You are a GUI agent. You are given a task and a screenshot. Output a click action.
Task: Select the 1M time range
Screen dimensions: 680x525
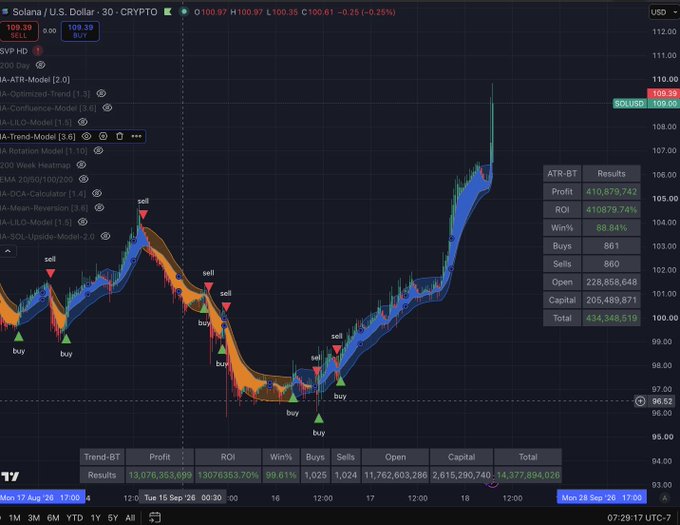[15, 518]
